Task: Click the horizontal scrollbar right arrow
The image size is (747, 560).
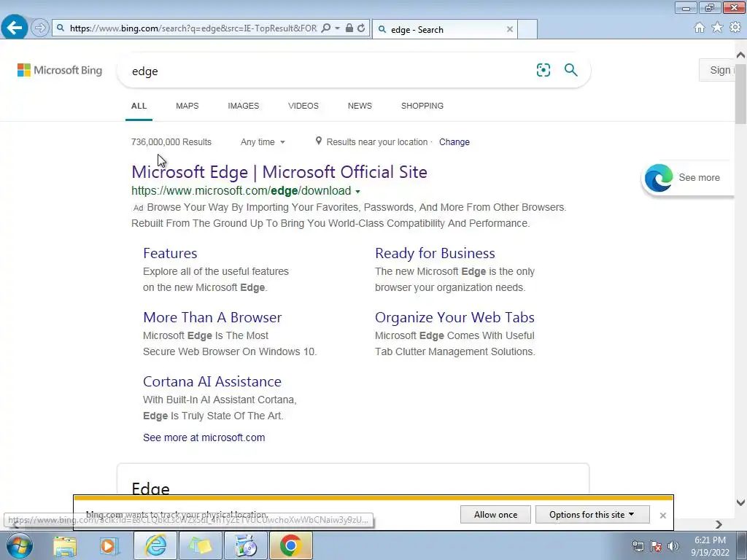Action: click(x=719, y=524)
